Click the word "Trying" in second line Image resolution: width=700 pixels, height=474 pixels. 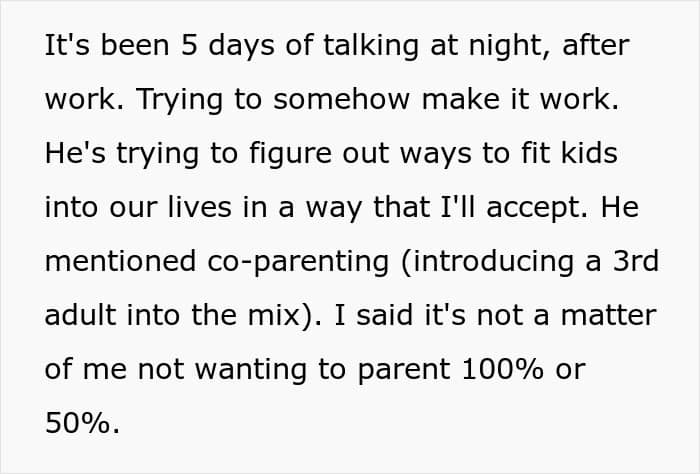179,100
